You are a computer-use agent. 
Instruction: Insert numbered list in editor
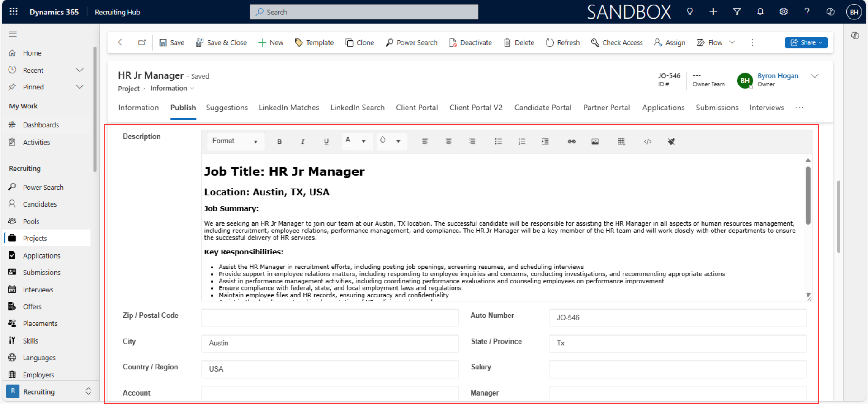[x=522, y=141]
